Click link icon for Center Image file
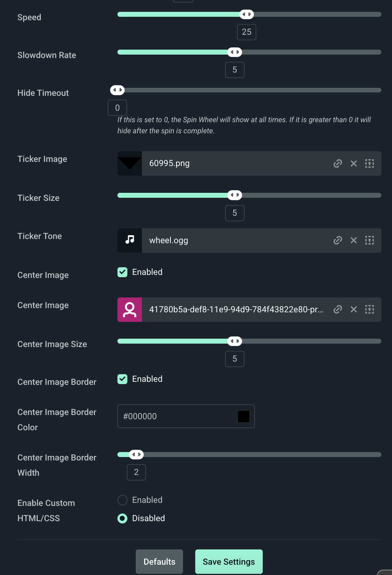The image size is (392, 575). click(337, 309)
